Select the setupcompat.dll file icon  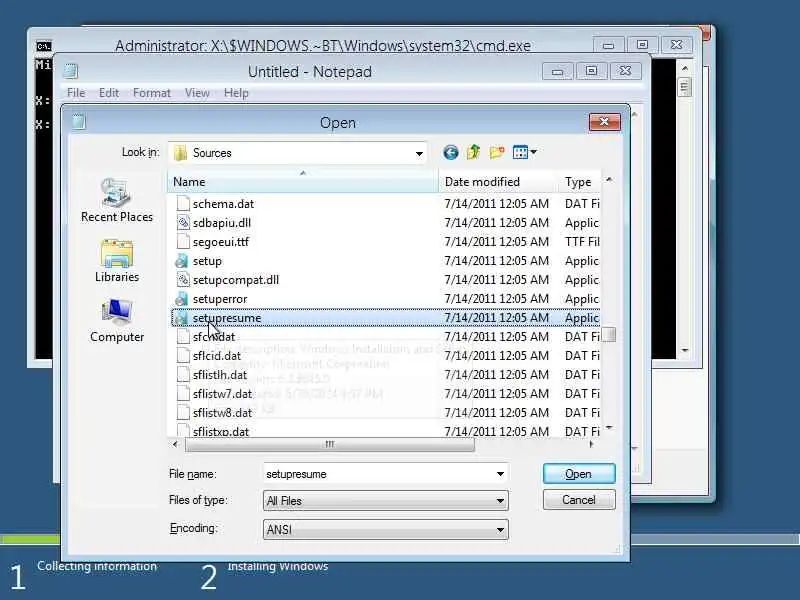click(183, 280)
